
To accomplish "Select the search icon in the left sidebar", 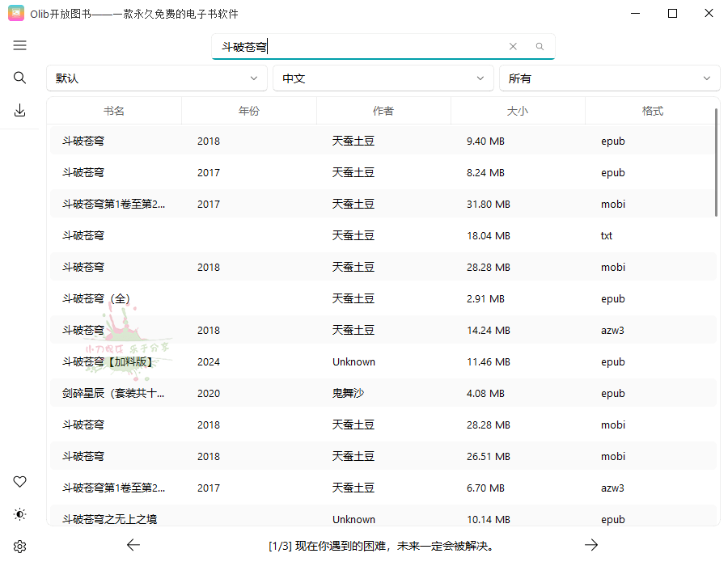I will pos(19,78).
